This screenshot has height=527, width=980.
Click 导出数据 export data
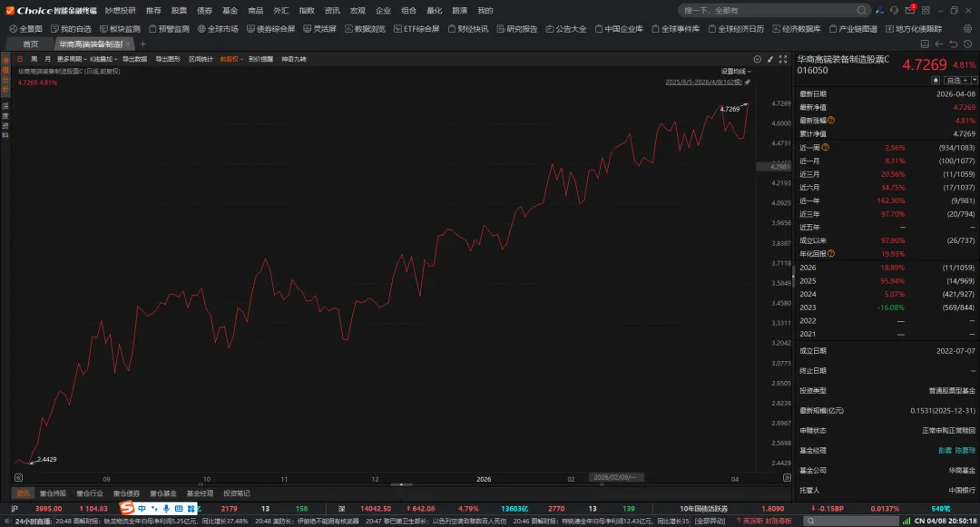coord(134,59)
